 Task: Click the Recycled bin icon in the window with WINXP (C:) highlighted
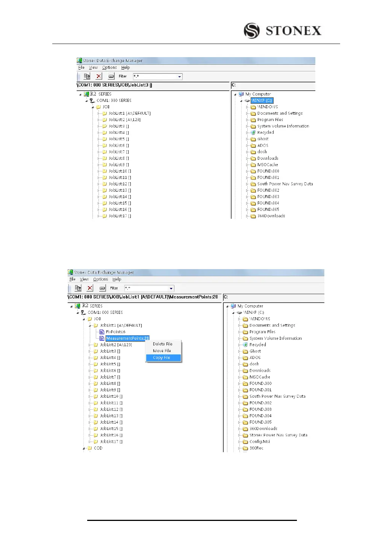point(253,133)
